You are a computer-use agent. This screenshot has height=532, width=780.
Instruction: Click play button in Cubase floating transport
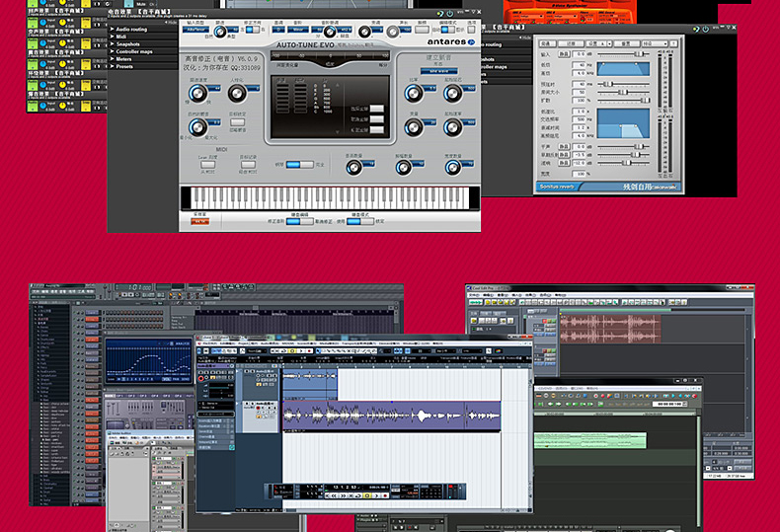pos(376,495)
